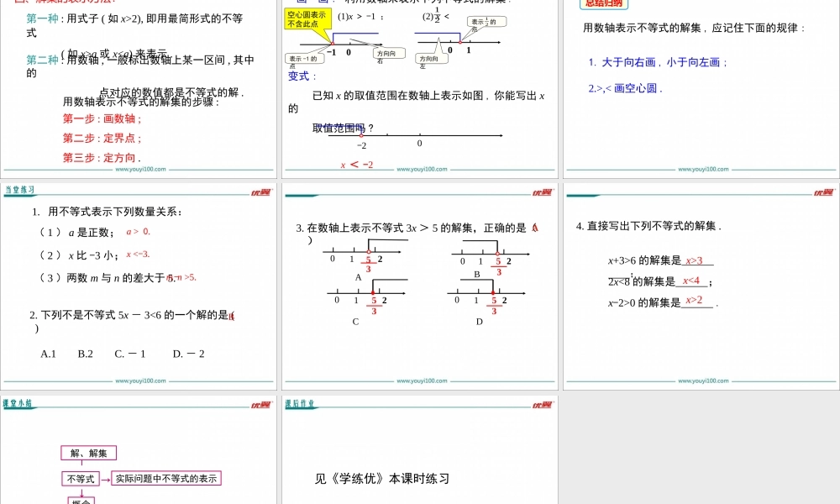This screenshot has height=504, width=840.
Task: Click the line （2） x 比 -3 小；
Action: point(79,255)
